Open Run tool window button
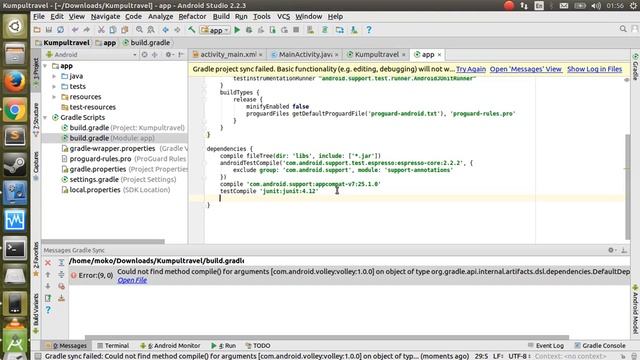Viewport: 640px width, 360px height. click(x=224, y=346)
